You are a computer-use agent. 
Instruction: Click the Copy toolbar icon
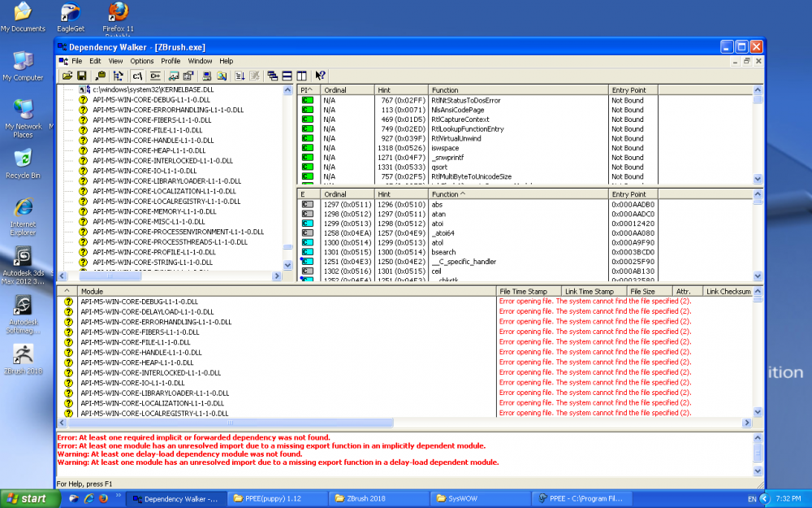[x=101, y=76]
